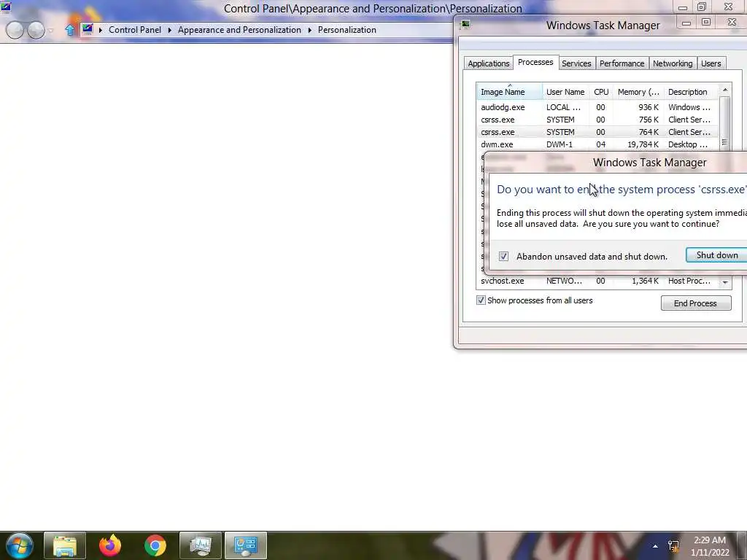Sort processes by Image Name column
747x560 pixels.
(x=509, y=91)
